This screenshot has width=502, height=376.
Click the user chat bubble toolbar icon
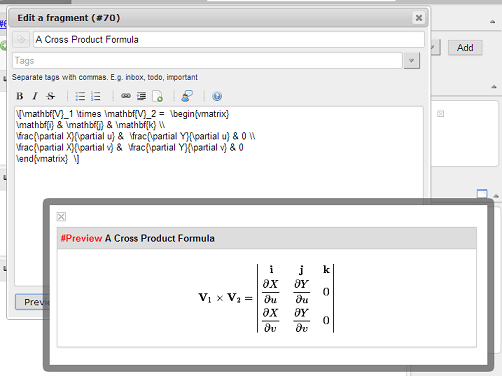[x=187, y=96]
